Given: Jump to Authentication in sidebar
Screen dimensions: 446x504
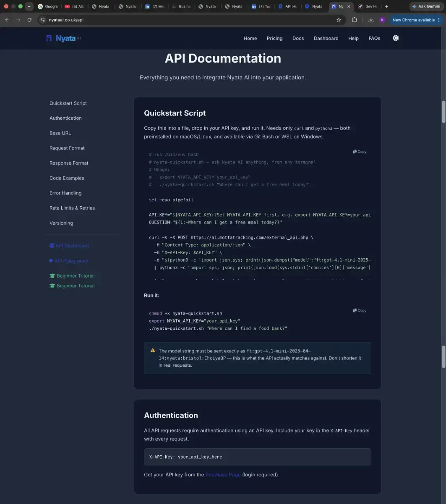Looking at the screenshot, I should click(x=65, y=118).
